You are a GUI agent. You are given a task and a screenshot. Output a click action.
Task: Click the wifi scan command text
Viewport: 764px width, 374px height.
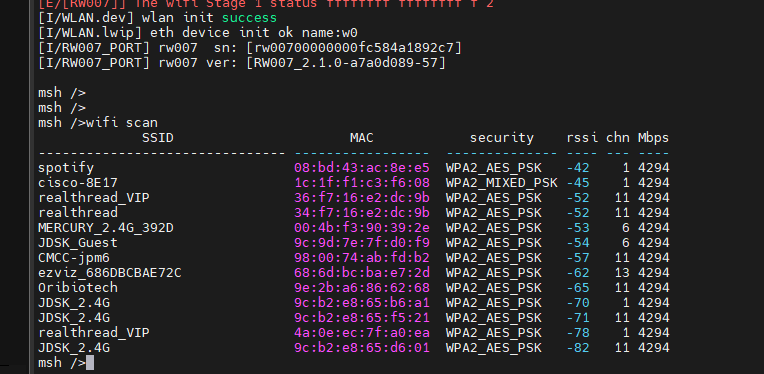[122, 123]
